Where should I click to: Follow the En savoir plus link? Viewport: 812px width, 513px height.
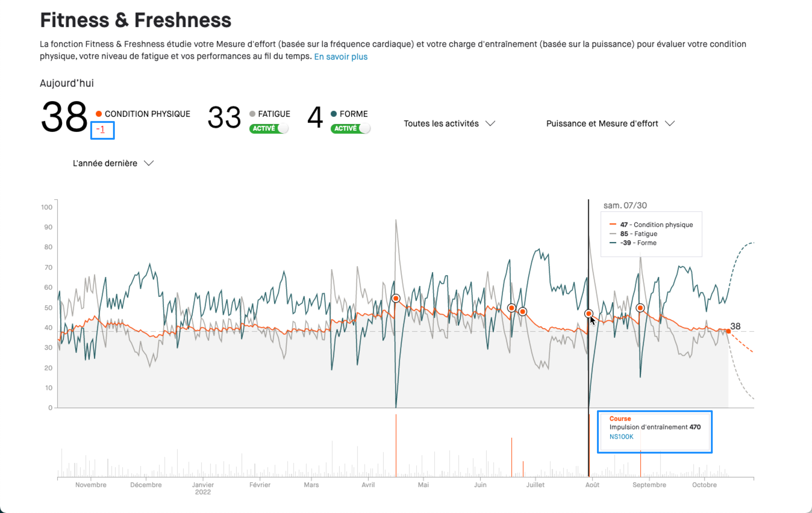coord(341,57)
